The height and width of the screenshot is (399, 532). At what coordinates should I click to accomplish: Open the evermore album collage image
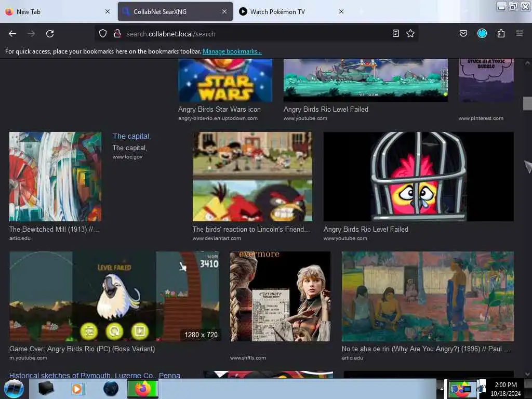tap(280, 296)
